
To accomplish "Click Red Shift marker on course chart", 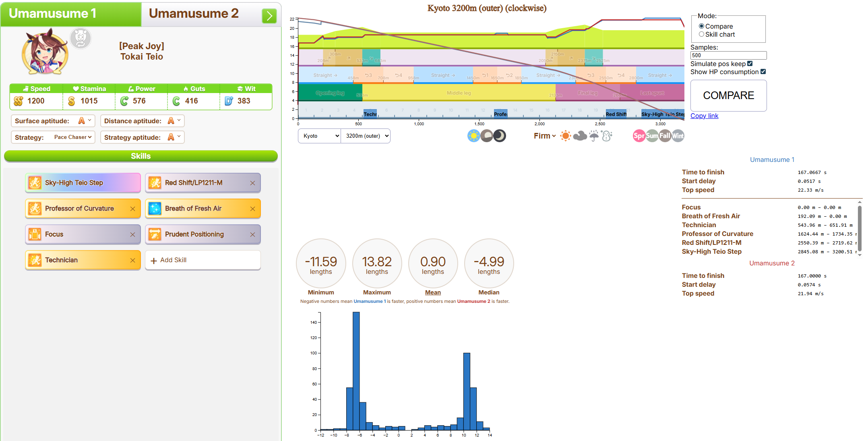I will tap(616, 114).
